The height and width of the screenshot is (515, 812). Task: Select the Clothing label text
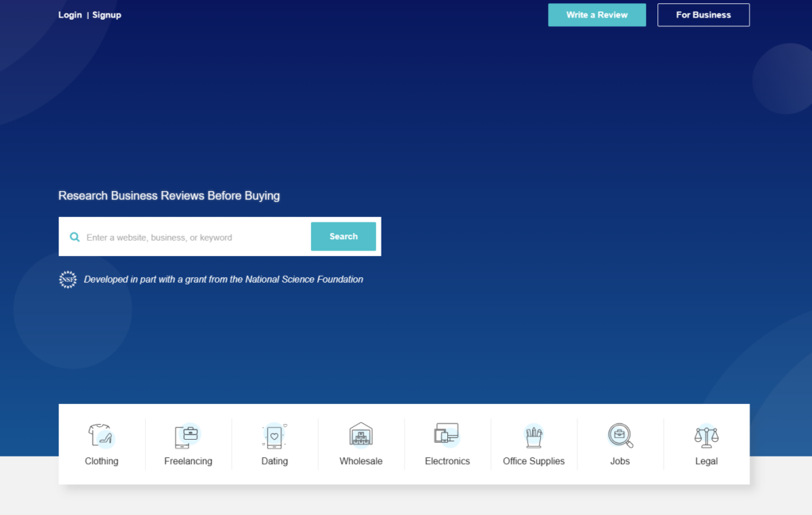point(101,460)
